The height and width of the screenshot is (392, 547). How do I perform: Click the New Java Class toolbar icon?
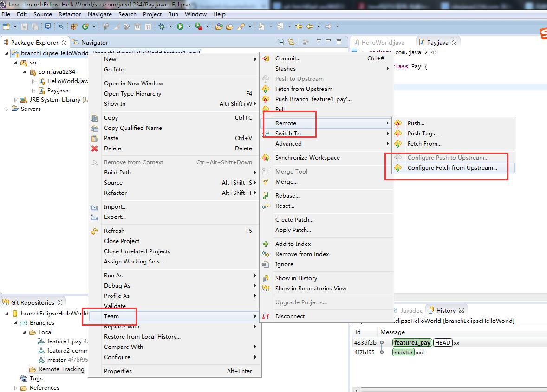85,26
